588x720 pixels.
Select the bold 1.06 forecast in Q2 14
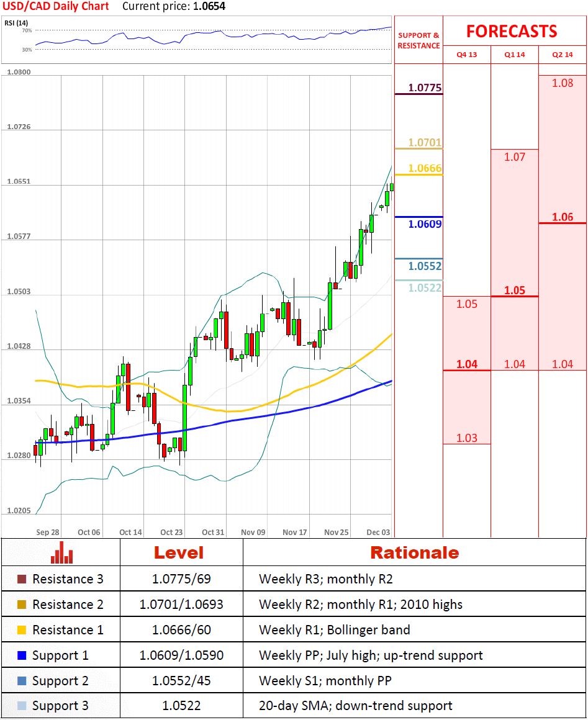pyautogui.click(x=563, y=217)
